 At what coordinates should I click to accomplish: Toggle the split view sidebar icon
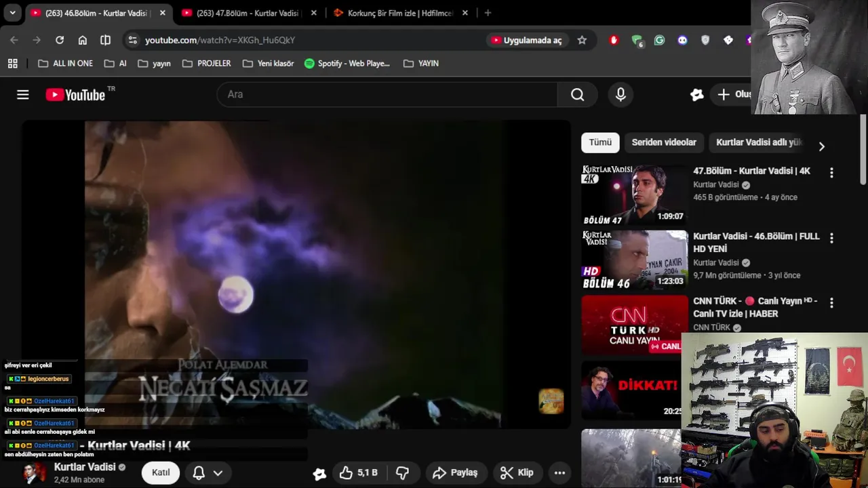click(105, 40)
